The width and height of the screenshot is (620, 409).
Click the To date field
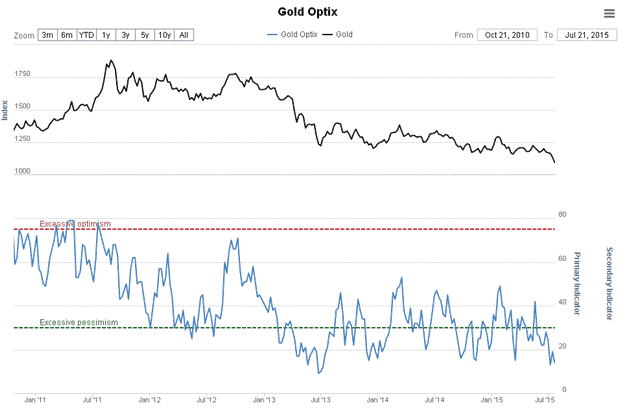[585, 35]
